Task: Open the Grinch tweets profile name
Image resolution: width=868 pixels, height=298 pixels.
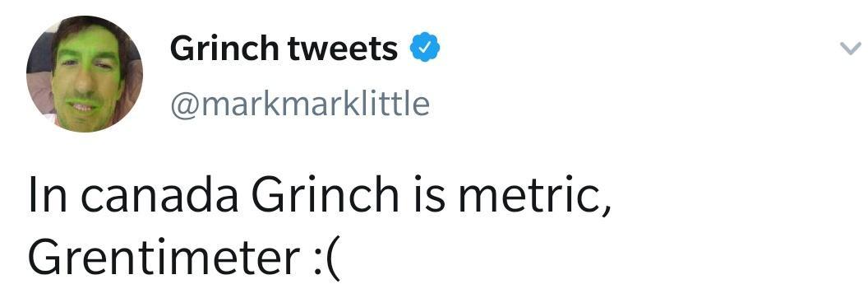Action: 284,49
